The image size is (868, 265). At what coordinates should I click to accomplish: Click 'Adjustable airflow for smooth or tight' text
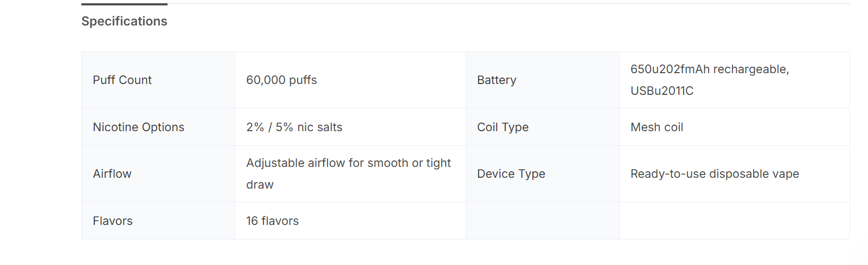348,163
